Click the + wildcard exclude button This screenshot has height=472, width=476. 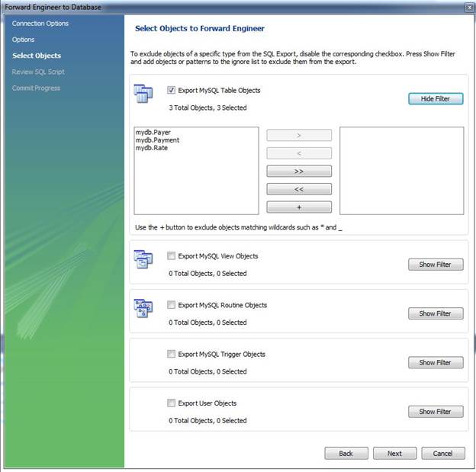(299, 207)
